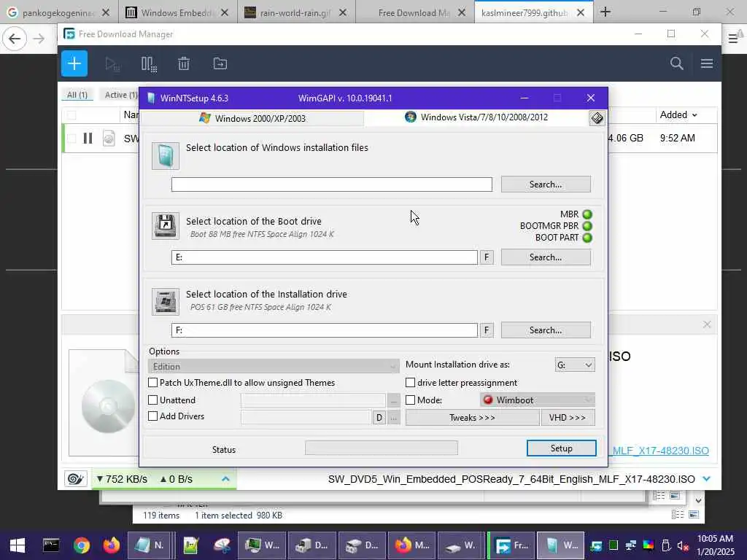Viewport: 747px width, 560px height.
Task: Click the BOOTMGR PBR green status light
Action: tap(587, 226)
